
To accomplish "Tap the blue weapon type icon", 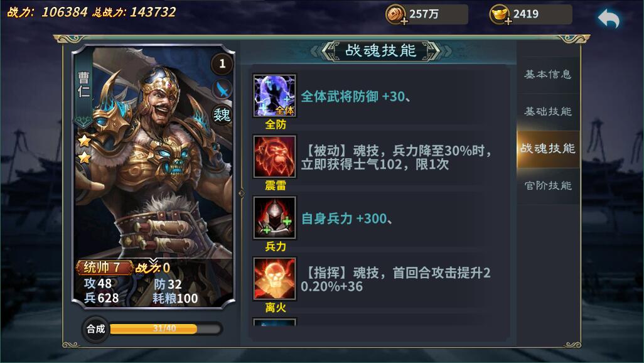I will (x=222, y=89).
